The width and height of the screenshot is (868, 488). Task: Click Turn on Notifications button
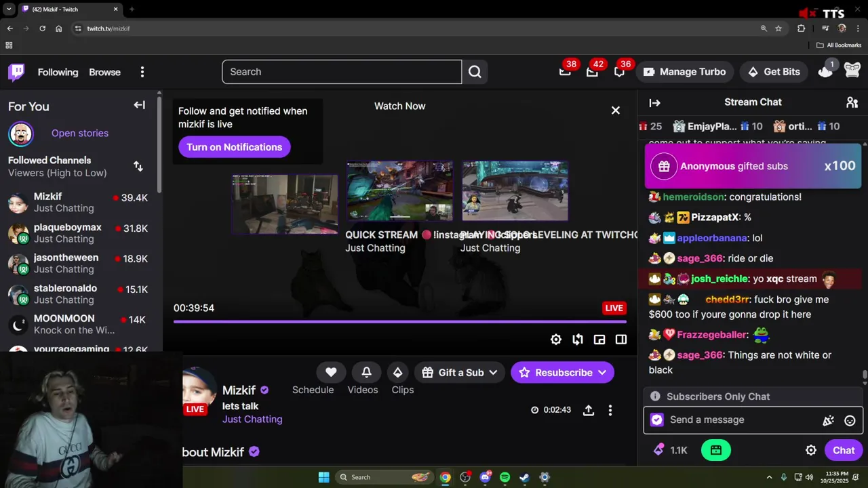[235, 147]
